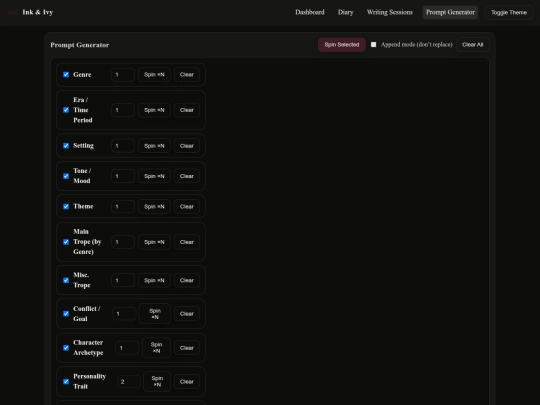Clear the Conflict / Goal row
The image size is (540, 405).
click(187, 314)
